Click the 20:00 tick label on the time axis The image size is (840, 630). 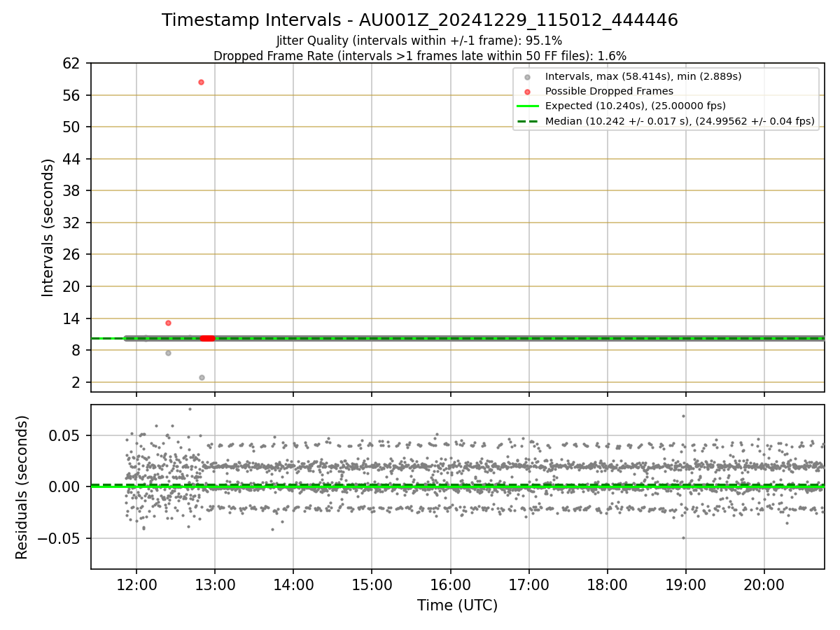pyautogui.click(x=764, y=585)
